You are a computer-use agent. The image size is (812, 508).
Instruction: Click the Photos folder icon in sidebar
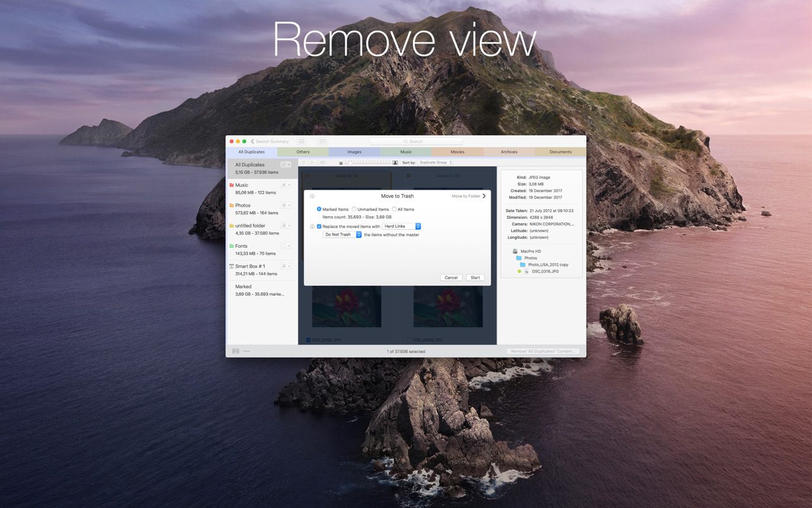[x=232, y=205]
